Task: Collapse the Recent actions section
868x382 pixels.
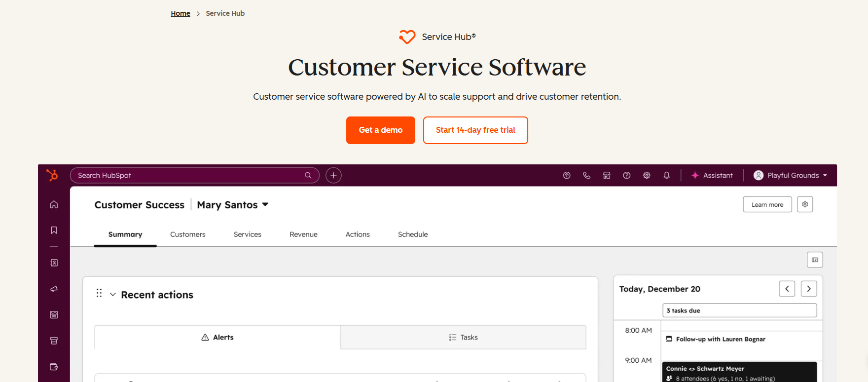Action: point(113,295)
